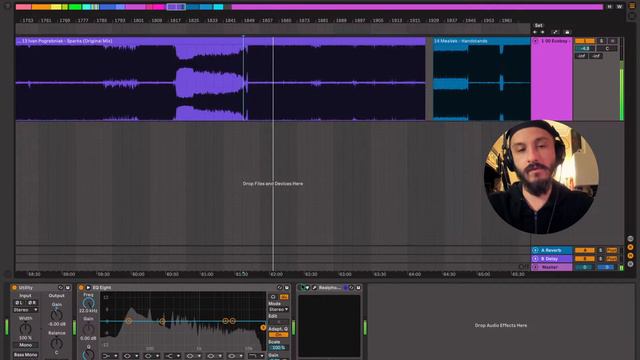Toggle the EQ Eight device activator
640x360 pixels.
point(81,288)
